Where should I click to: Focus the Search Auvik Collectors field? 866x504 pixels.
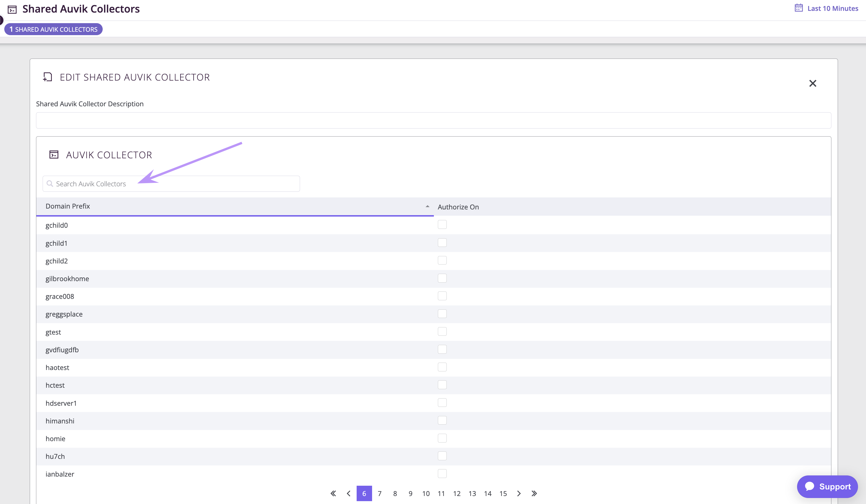click(171, 184)
